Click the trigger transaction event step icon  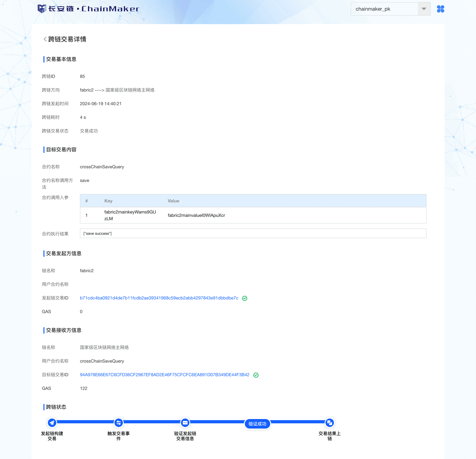119,423
